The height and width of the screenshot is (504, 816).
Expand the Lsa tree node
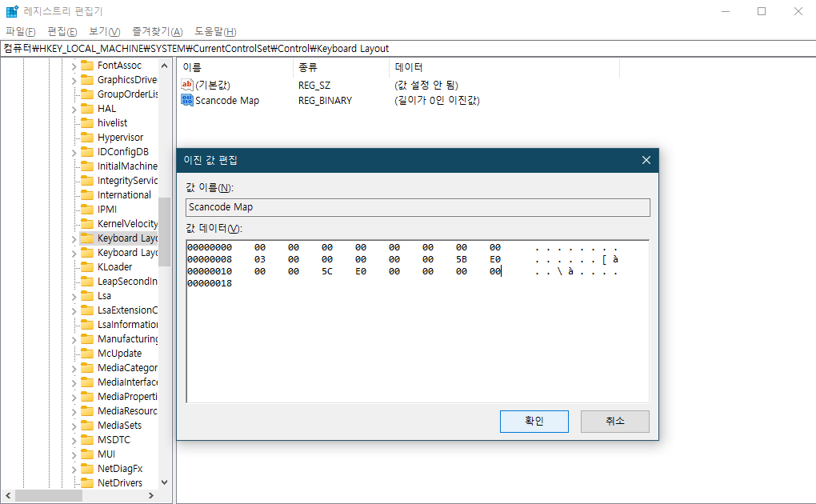click(x=73, y=295)
